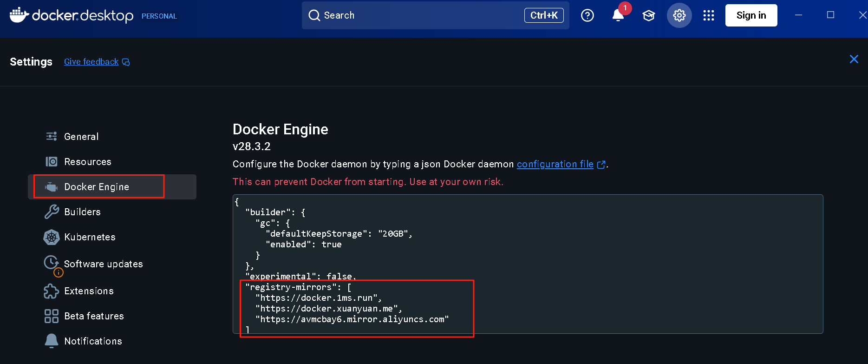Open the General settings tab

coord(81,137)
